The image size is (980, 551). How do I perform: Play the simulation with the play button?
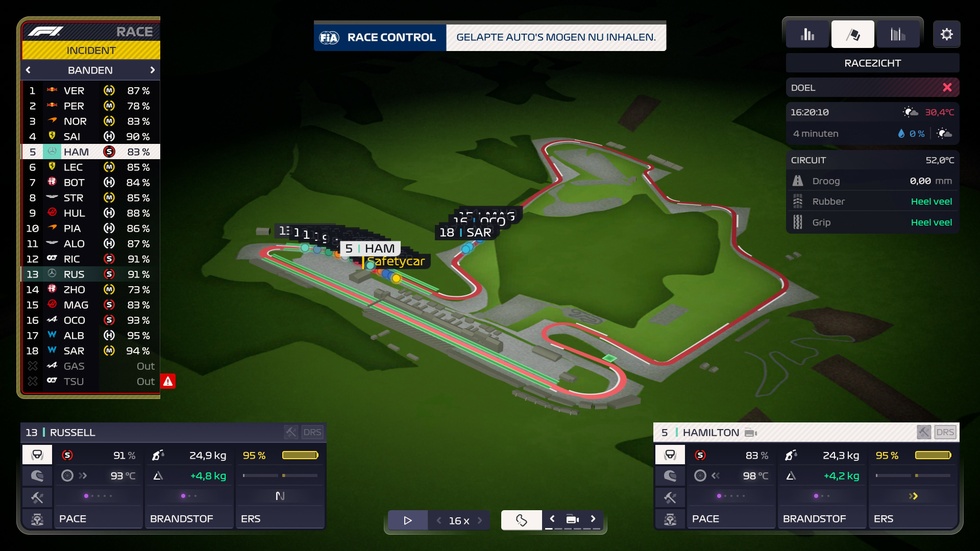[408, 520]
